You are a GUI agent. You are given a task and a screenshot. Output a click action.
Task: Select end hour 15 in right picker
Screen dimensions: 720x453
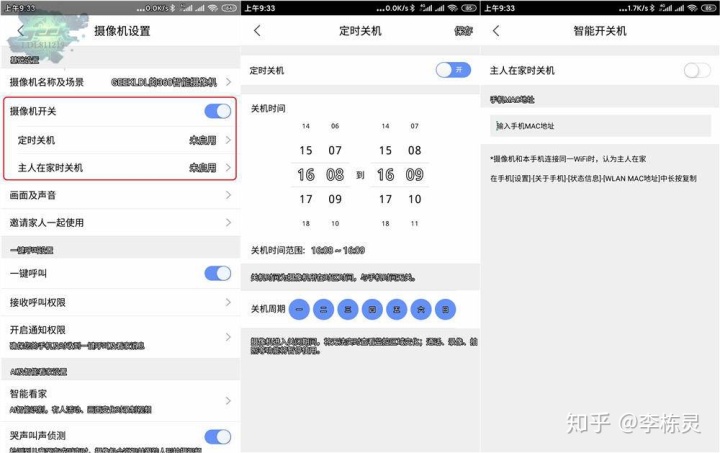coord(385,151)
